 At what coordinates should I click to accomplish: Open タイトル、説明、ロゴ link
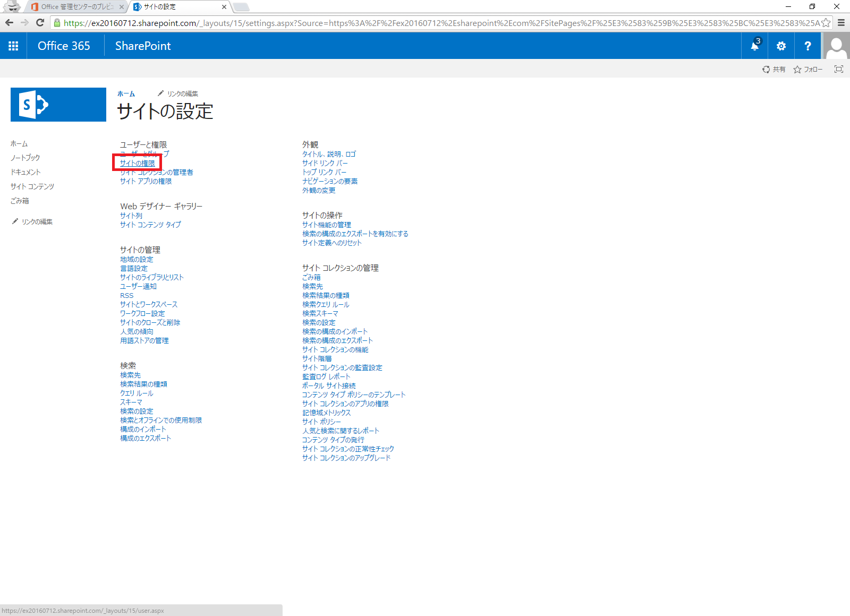329,154
